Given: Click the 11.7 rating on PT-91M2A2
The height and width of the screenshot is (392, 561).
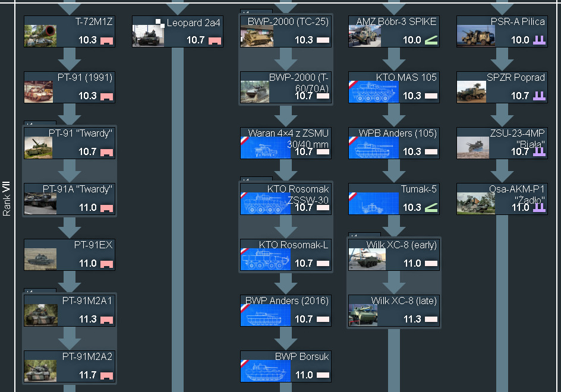Looking at the screenshot, I should [x=88, y=375].
